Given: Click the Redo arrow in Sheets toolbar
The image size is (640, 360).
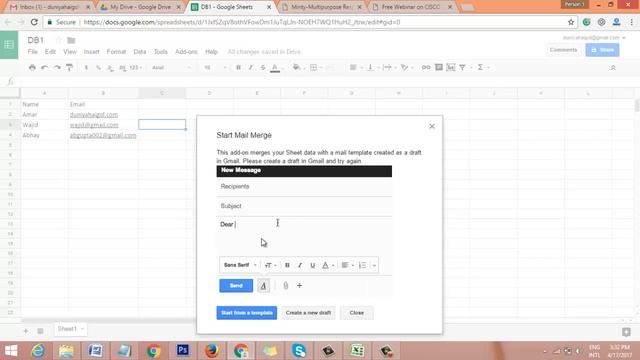Looking at the screenshot, I should tap(57, 67).
